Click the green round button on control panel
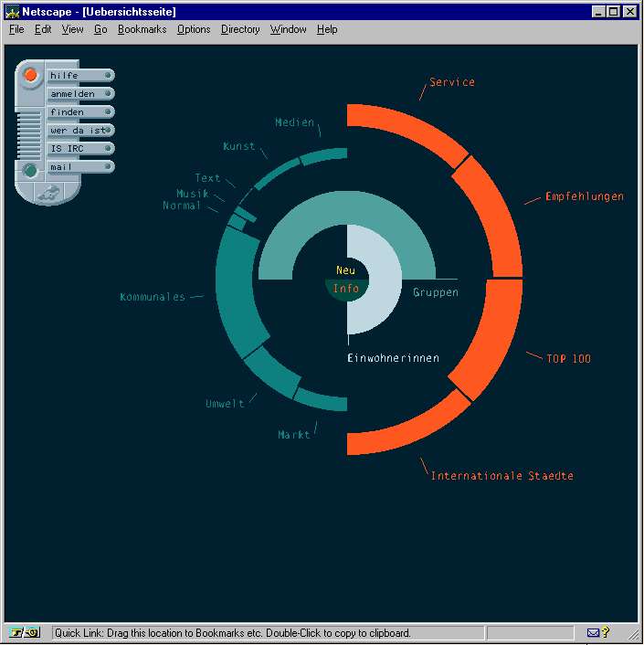Image resolution: width=644 pixels, height=645 pixels. point(29,170)
